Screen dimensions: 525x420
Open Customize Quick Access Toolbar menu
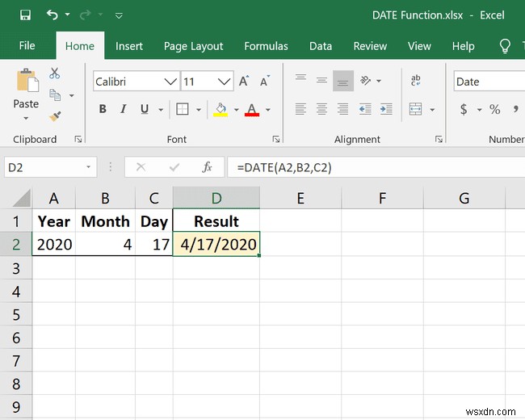pos(119,15)
